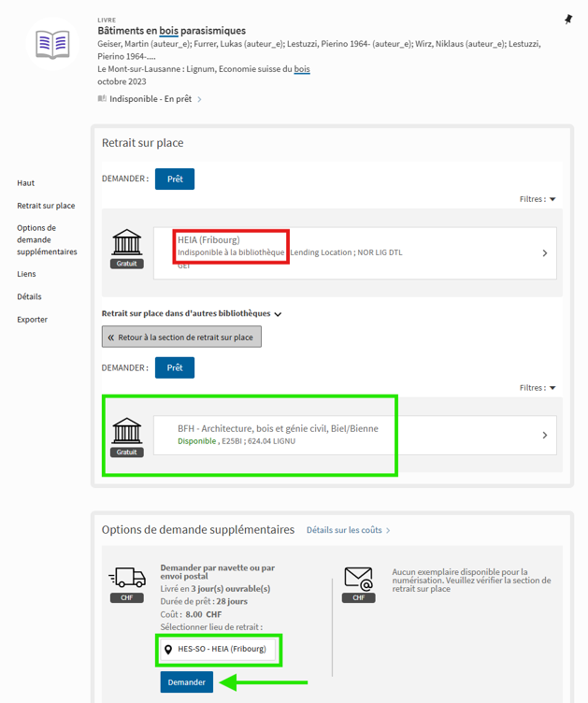The width and height of the screenshot is (588, 703).
Task: Click the delivery truck icon
Action: (x=127, y=578)
